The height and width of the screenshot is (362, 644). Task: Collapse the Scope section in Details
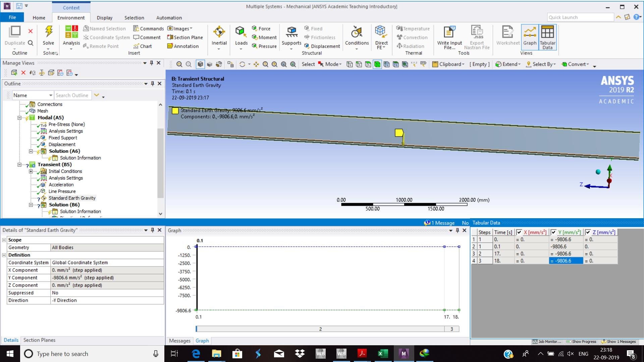coord(4,240)
